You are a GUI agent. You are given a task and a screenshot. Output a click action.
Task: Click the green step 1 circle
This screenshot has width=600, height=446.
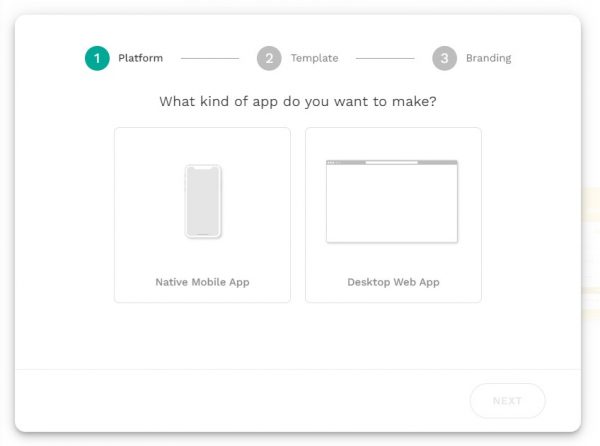97,58
